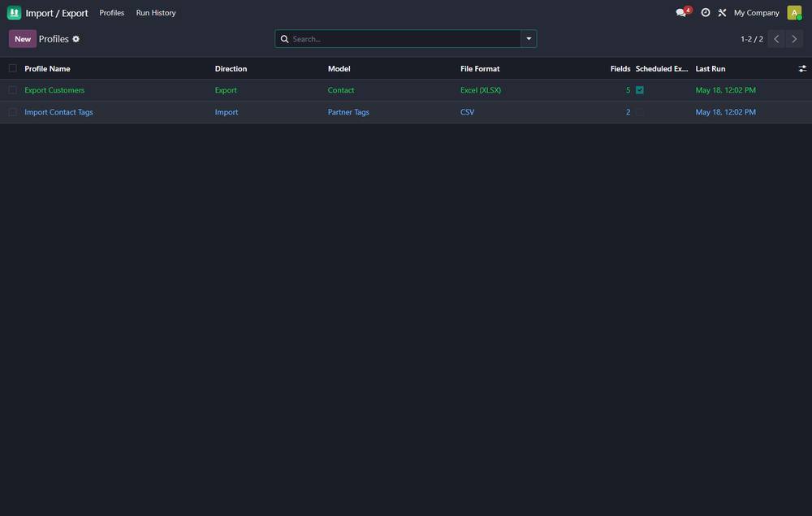812x516 pixels.
Task: Click the fields count 5 cell
Action: click(x=628, y=90)
